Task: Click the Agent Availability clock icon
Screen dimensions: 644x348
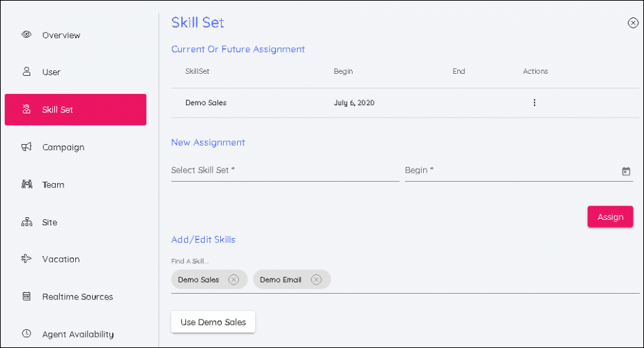Action: 26,333
